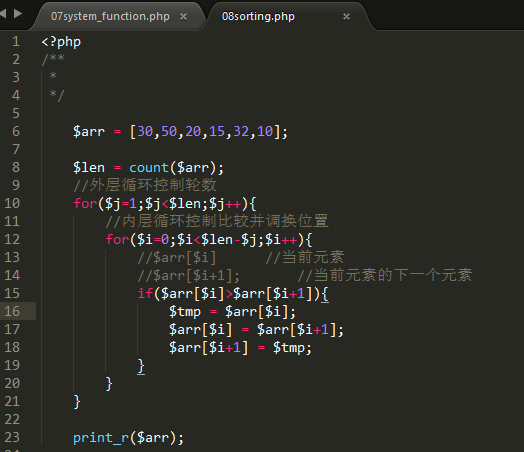The height and width of the screenshot is (452, 524).
Task: Click the $len variable on line 8
Action: (x=89, y=167)
